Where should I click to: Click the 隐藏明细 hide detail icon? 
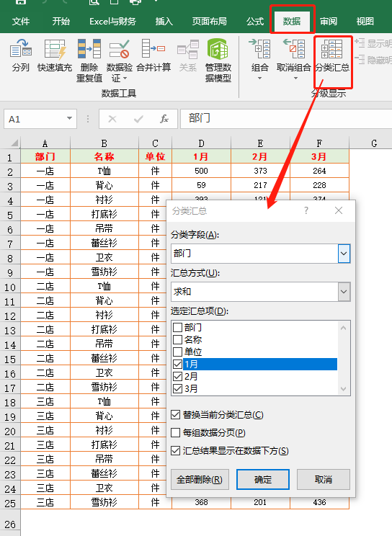pos(360,60)
